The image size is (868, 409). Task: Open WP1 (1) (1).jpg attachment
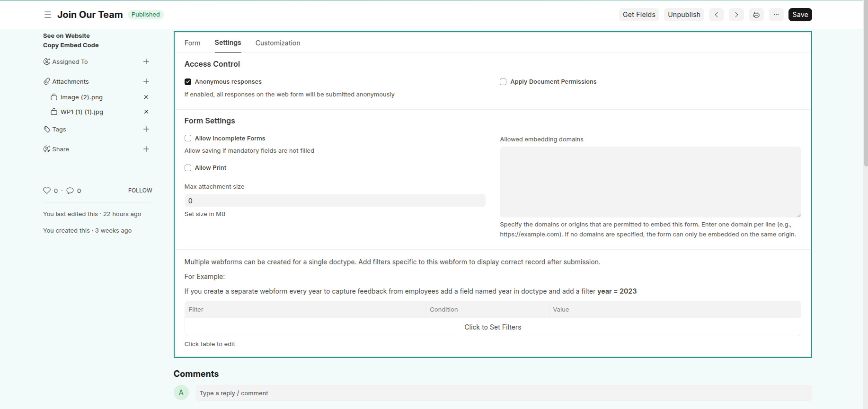[82, 112]
